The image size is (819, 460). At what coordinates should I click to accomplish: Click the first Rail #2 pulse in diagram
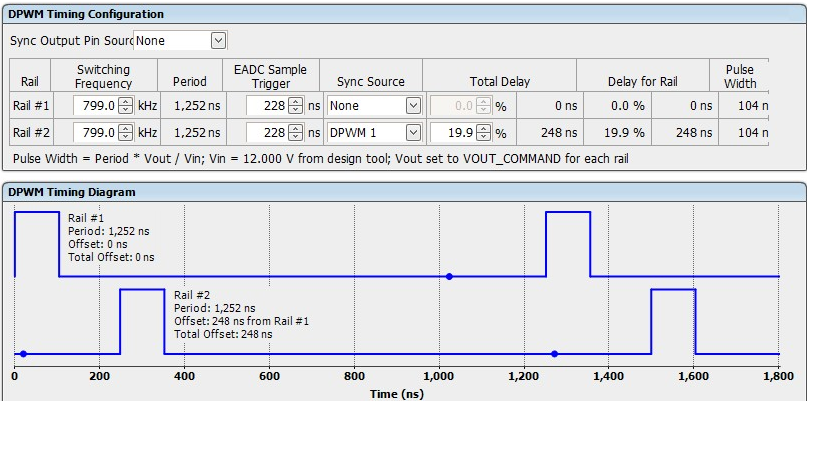click(142, 321)
